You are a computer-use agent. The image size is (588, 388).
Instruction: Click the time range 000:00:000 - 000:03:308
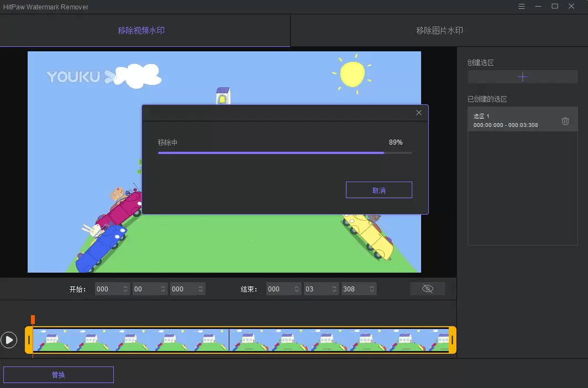coord(506,125)
